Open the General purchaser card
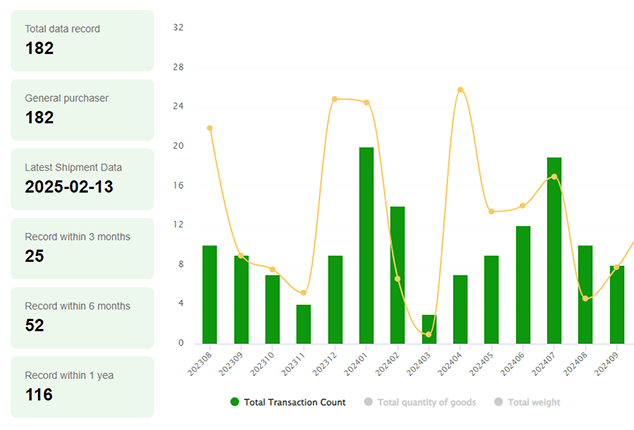Viewport: 634px width, 430px height. pyautogui.click(x=82, y=110)
